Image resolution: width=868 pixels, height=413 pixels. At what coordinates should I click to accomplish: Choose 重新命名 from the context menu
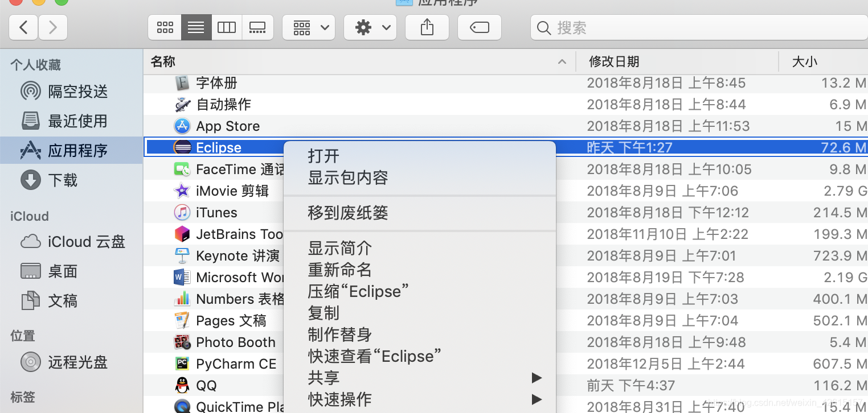[x=419, y=270]
